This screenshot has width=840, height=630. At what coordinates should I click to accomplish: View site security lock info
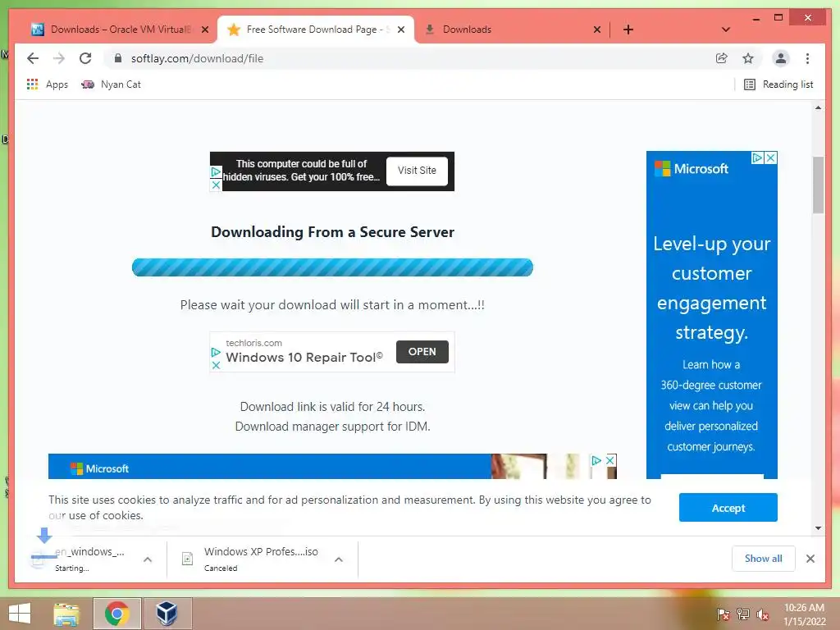(118, 58)
